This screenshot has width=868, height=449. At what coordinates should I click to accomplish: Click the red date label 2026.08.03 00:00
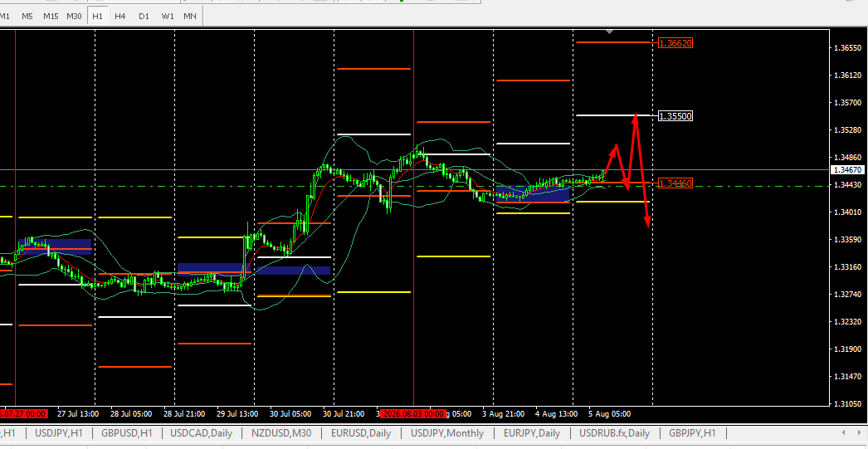pyautogui.click(x=412, y=413)
